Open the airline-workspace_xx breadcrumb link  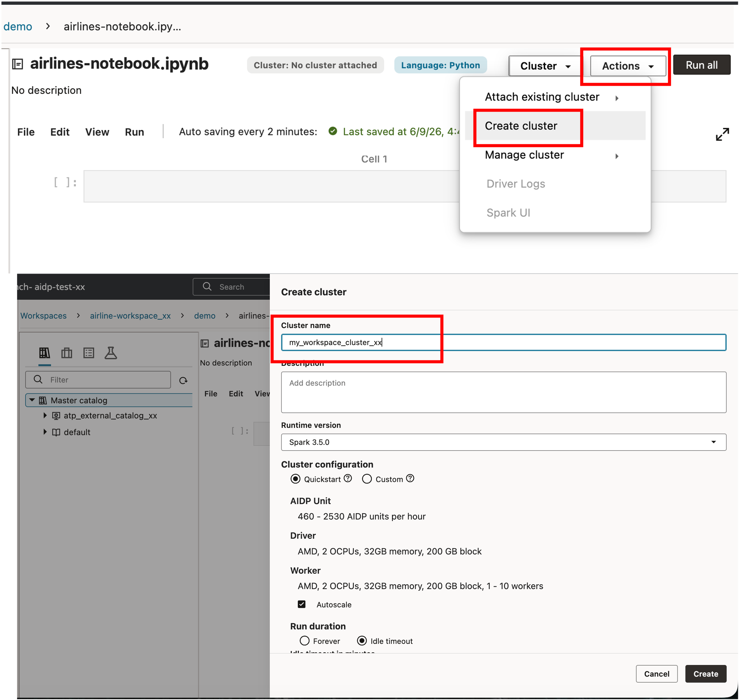(130, 315)
